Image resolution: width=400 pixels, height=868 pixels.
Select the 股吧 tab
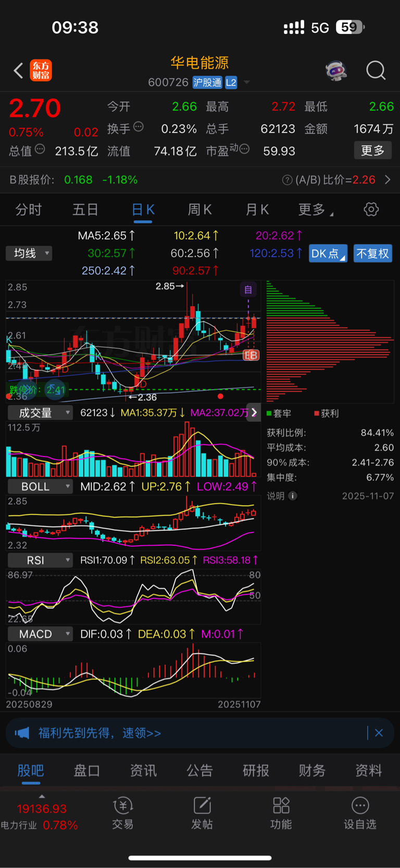[x=31, y=771]
